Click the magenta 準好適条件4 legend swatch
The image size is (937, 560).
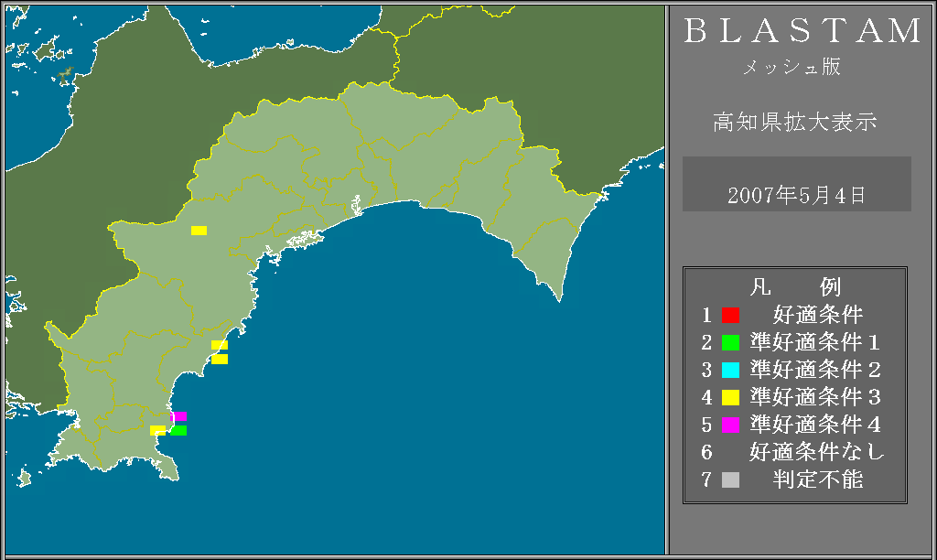click(730, 425)
